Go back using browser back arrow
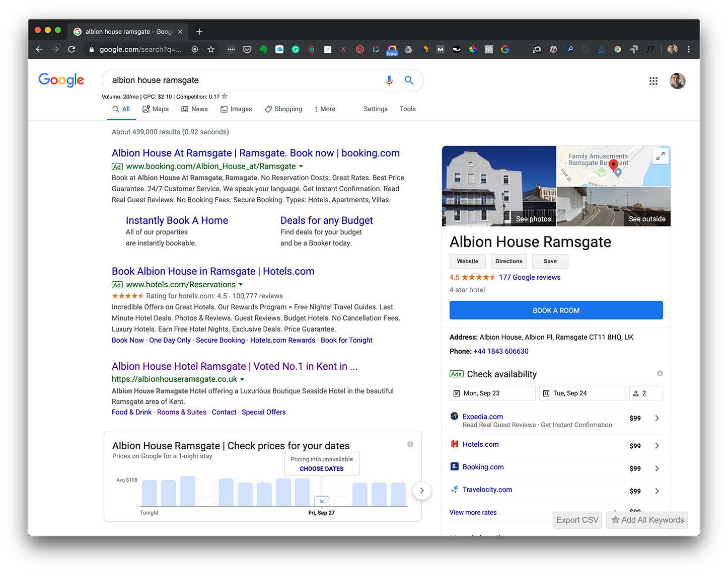 pyautogui.click(x=39, y=49)
